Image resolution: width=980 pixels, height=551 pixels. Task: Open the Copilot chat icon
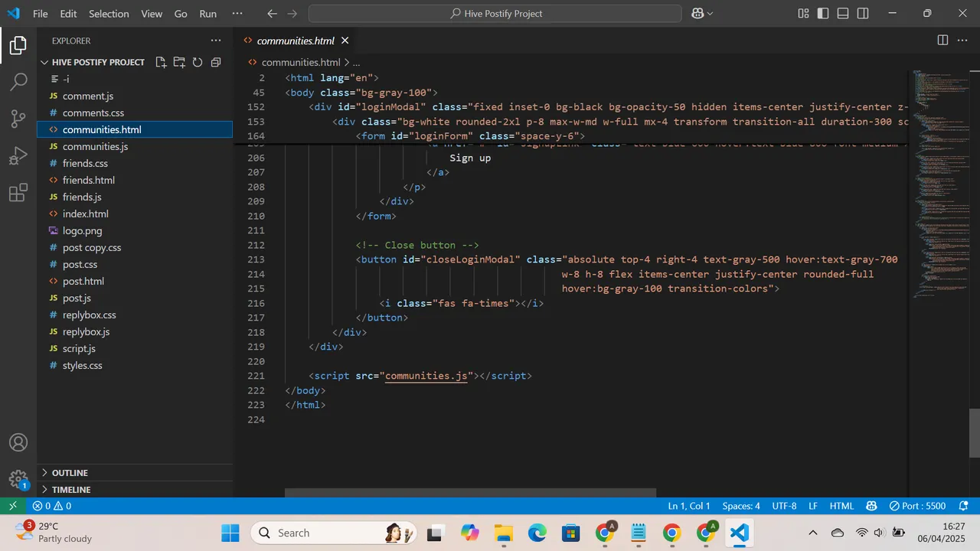[x=697, y=14]
